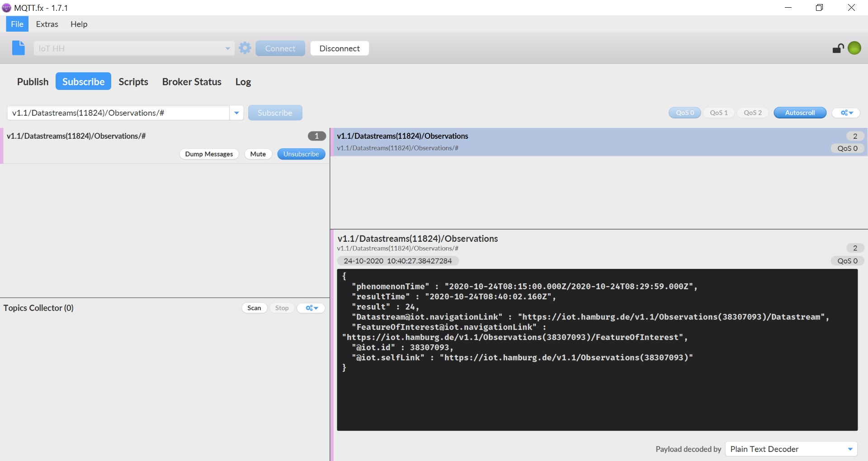Click the message detail topic heading
This screenshot has width=868, height=461.
tap(418, 239)
